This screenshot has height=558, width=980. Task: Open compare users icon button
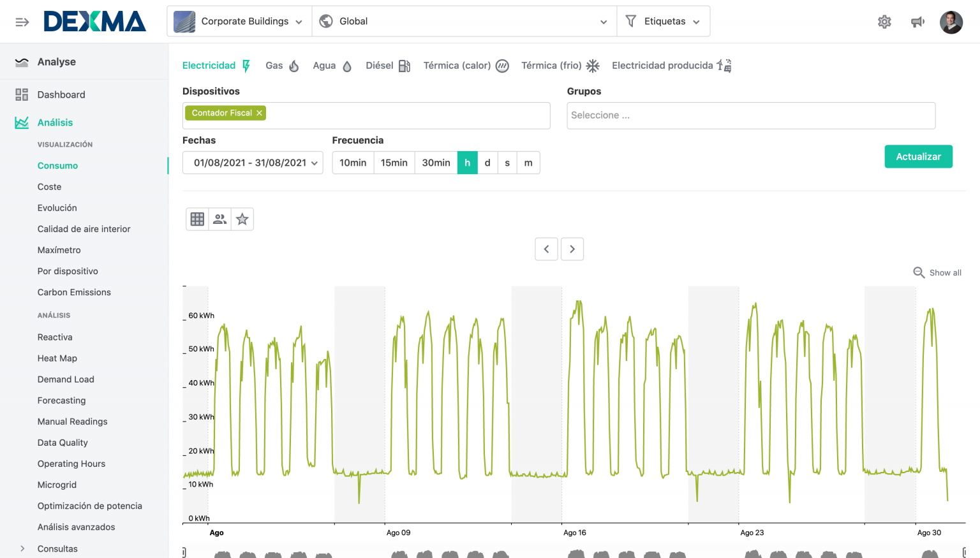click(220, 219)
